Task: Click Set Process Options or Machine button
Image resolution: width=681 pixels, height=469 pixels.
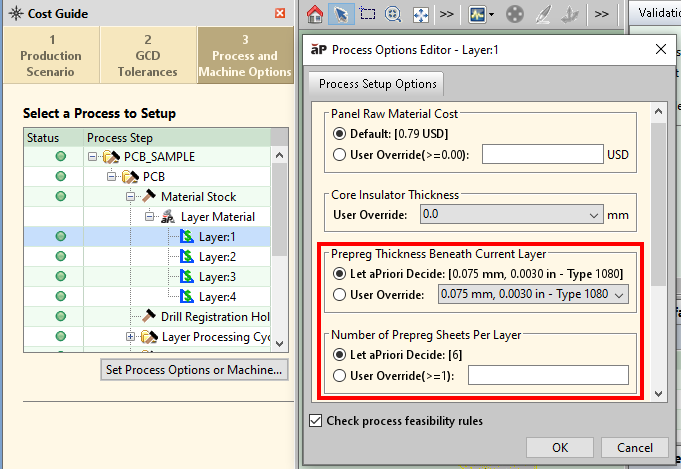Action: coord(195,370)
